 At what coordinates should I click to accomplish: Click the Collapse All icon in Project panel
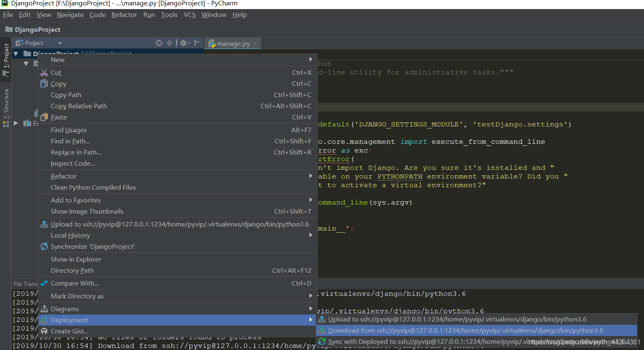pos(169,43)
